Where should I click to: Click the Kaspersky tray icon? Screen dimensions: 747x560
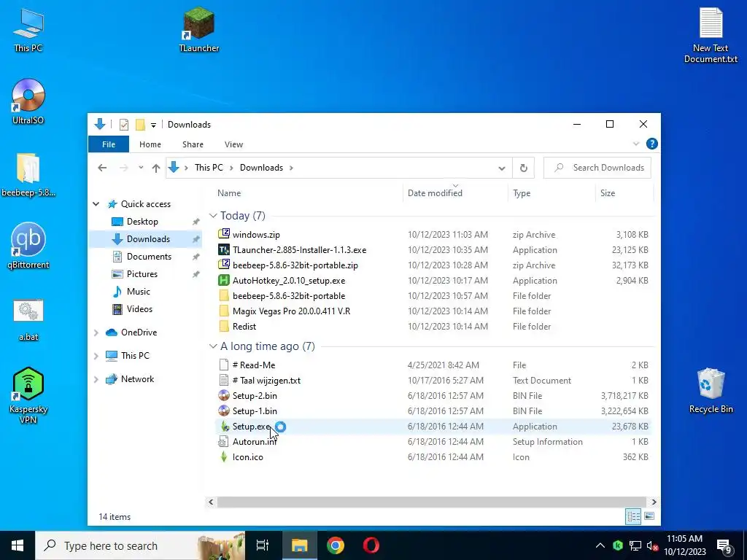[x=618, y=545]
